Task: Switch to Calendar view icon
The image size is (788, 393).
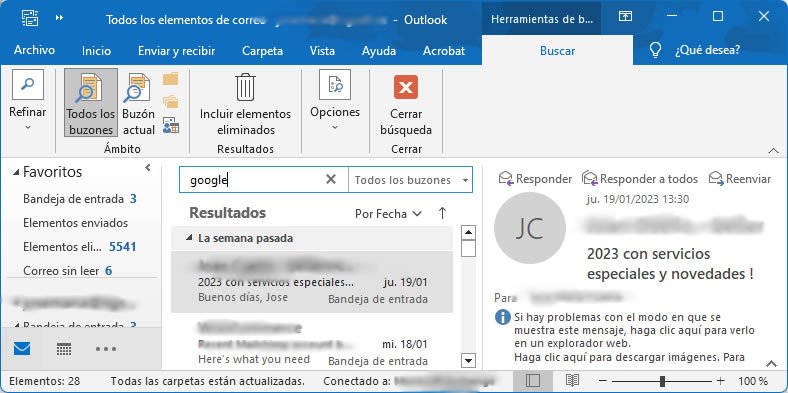Action: [x=64, y=349]
